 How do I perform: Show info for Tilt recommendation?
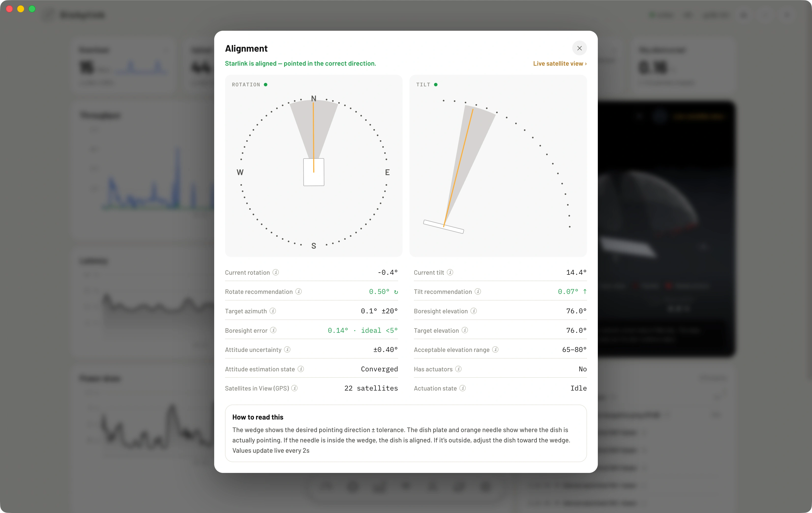478,291
